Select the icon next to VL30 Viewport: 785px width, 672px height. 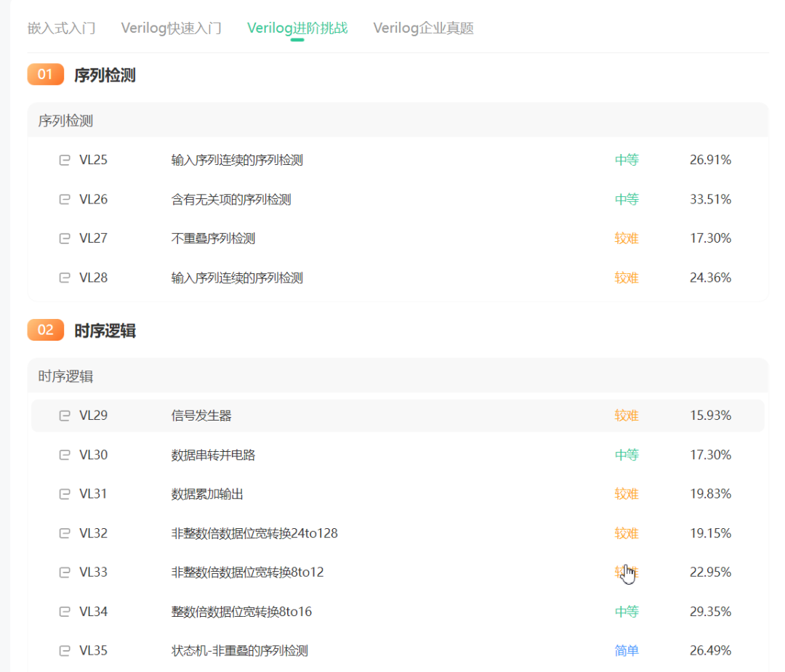(x=65, y=455)
